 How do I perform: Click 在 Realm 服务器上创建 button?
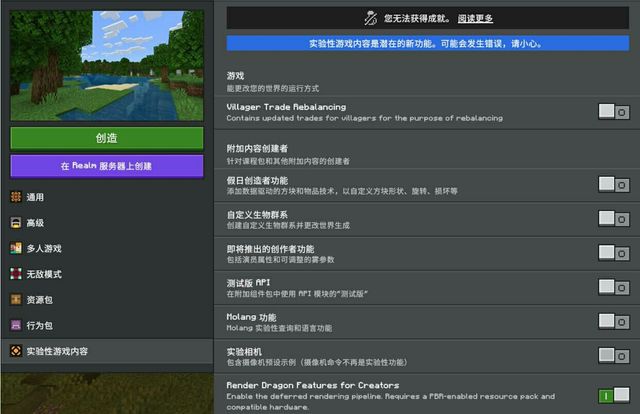[x=107, y=166]
